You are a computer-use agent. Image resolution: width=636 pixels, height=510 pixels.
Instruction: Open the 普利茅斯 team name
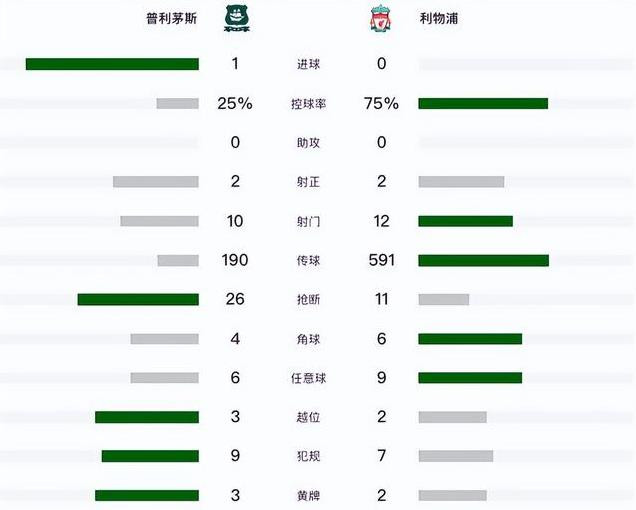tap(172, 19)
